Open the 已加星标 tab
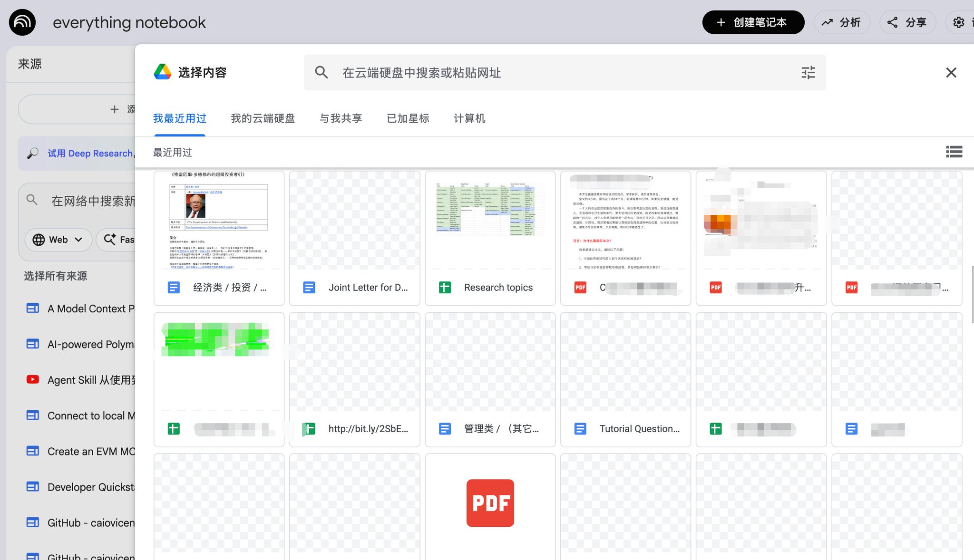The image size is (974, 560). click(408, 118)
